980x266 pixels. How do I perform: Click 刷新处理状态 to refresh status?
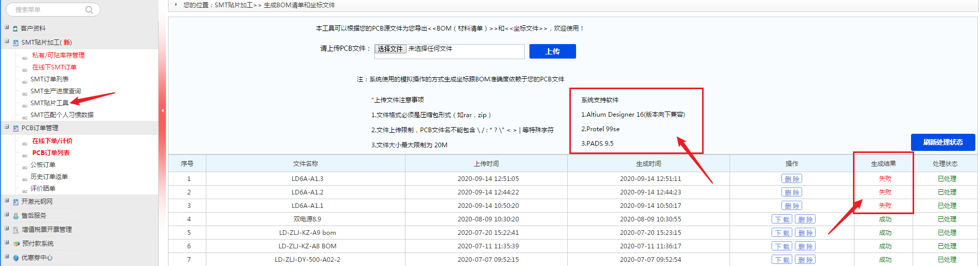click(x=942, y=142)
